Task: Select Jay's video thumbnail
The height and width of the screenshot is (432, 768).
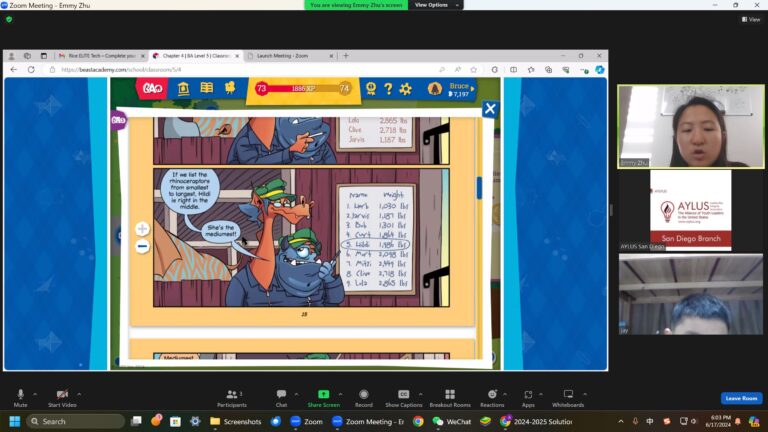Action: [691, 294]
